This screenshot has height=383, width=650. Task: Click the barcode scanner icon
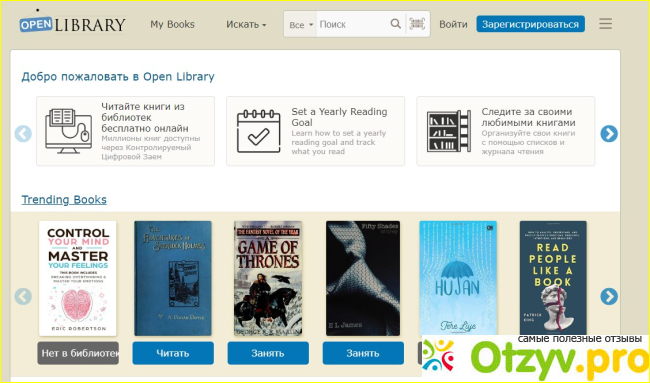(417, 24)
